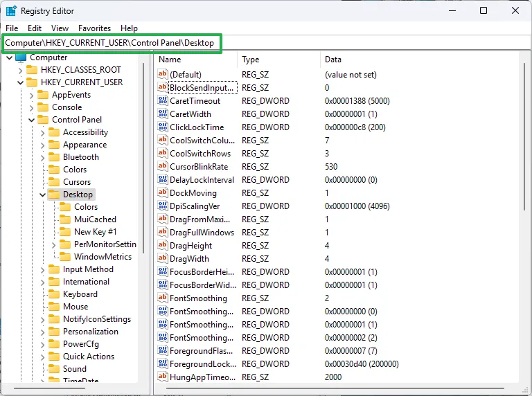Click the Registry Editor app icon in title bar
This screenshot has height=396, width=532.
click(x=11, y=10)
